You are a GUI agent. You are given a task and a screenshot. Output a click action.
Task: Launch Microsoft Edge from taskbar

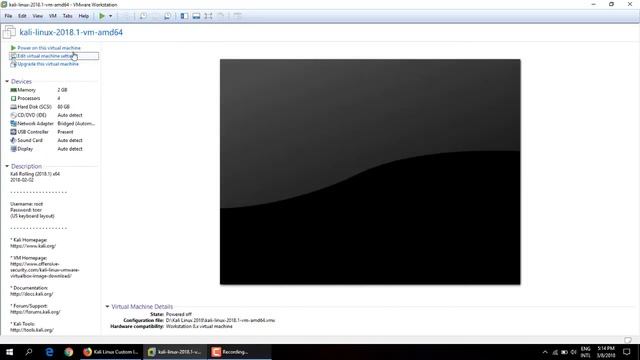click(49, 352)
